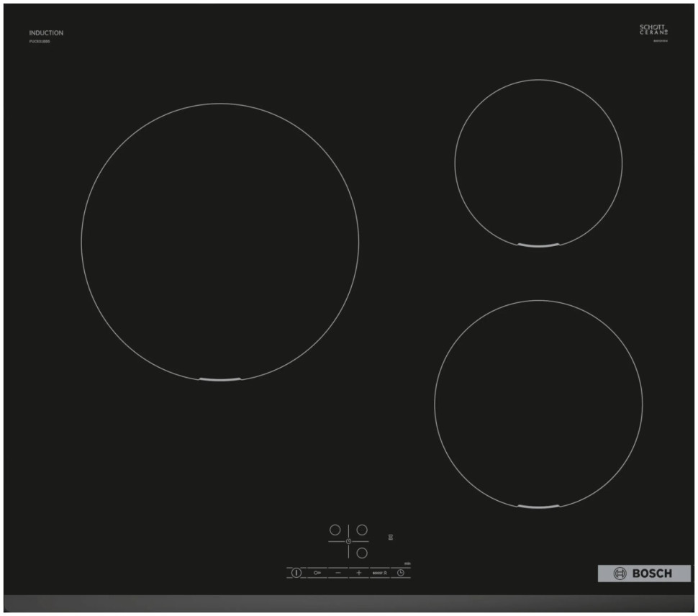Viewport: 698px width, 616px height.
Task: Activate the Boost function key
Action: [x=380, y=573]
